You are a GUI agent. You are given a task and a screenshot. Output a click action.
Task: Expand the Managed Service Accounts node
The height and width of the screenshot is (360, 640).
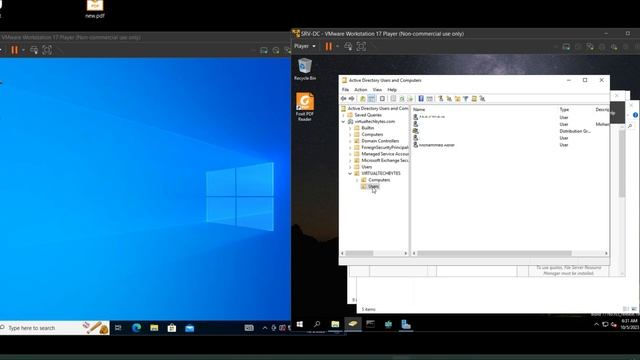click(350, 154)
